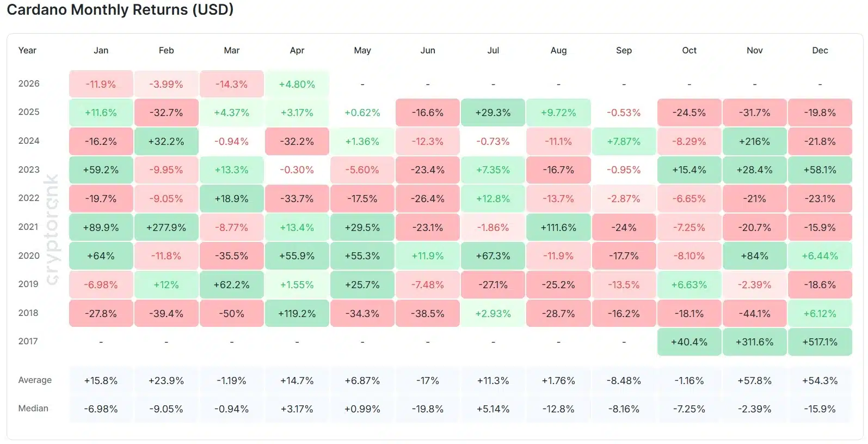This screenshot has height=444, width=868.
Task: Select the February 2021 +277.9% cell
Action: point(166,228)
